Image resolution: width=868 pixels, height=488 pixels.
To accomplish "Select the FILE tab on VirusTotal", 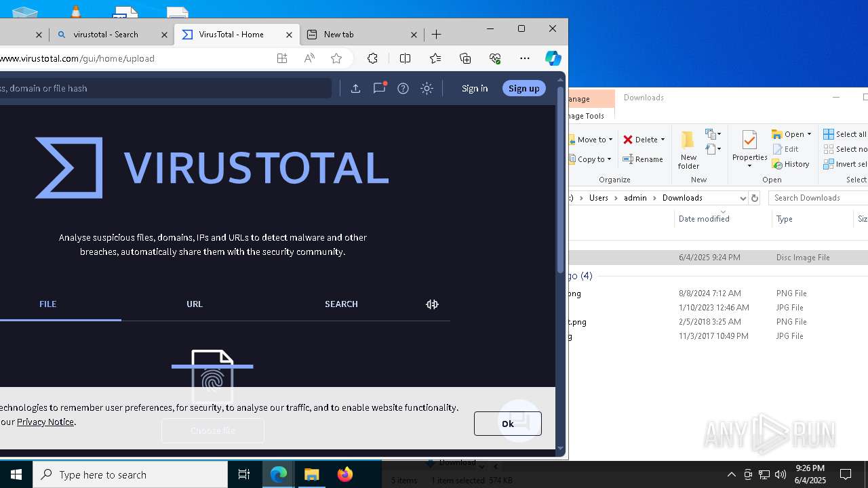I will 47,304.
